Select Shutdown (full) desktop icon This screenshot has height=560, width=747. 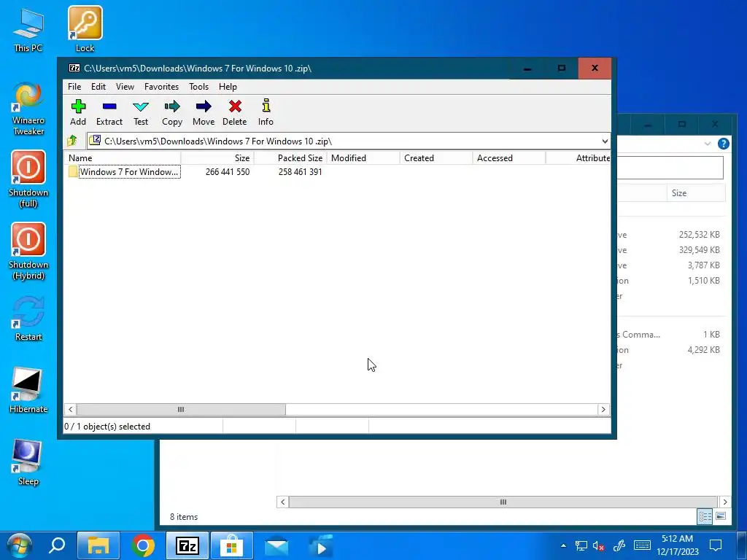pos(28,179)
